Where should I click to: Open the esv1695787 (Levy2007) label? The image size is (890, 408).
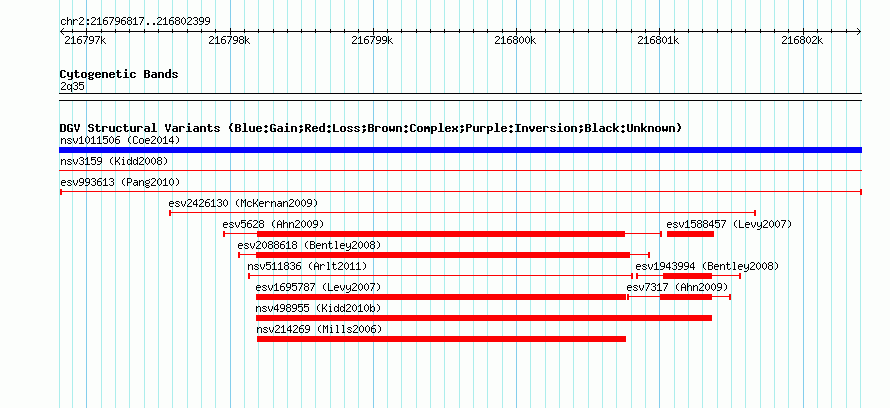318,288
